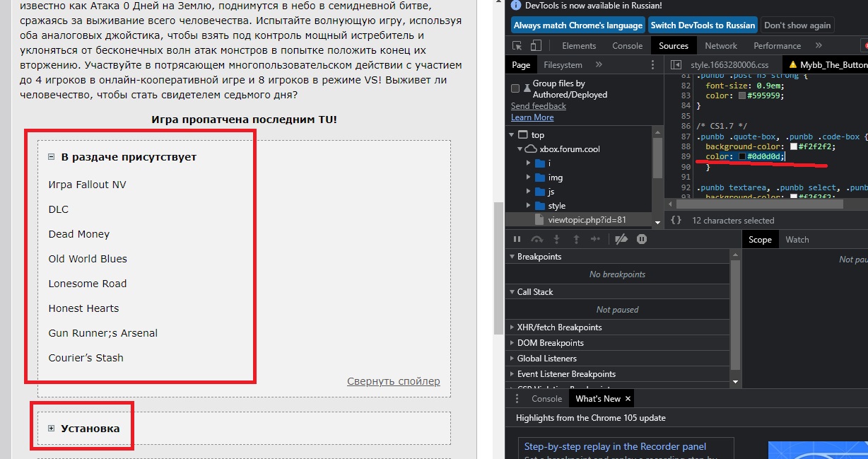Select the Page navigator tab
Screen dimensions: 868x459
pyautogui.click(x=521, y=65)
